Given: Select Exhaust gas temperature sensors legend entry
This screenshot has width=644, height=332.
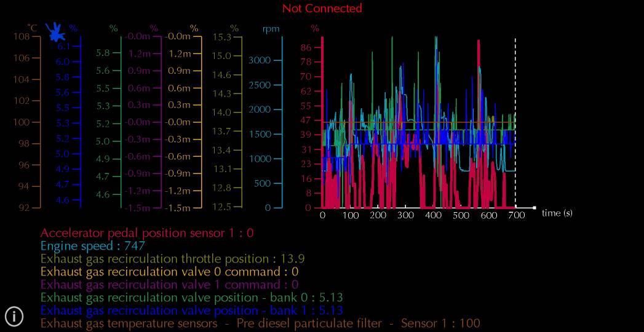Looking at the screenshot, I should [260, 323].
